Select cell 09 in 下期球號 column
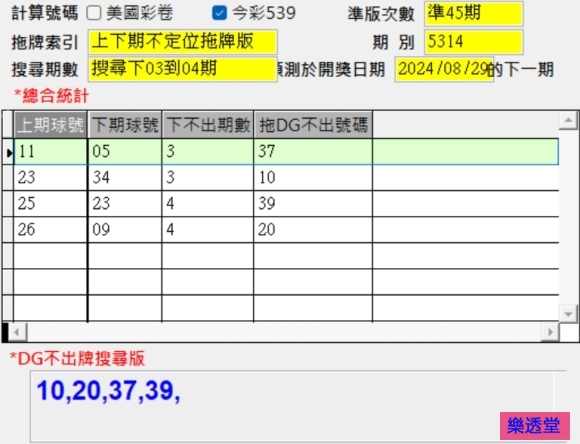Image resolution: width=580 pixels, height=444 pixels. [125, 230]
